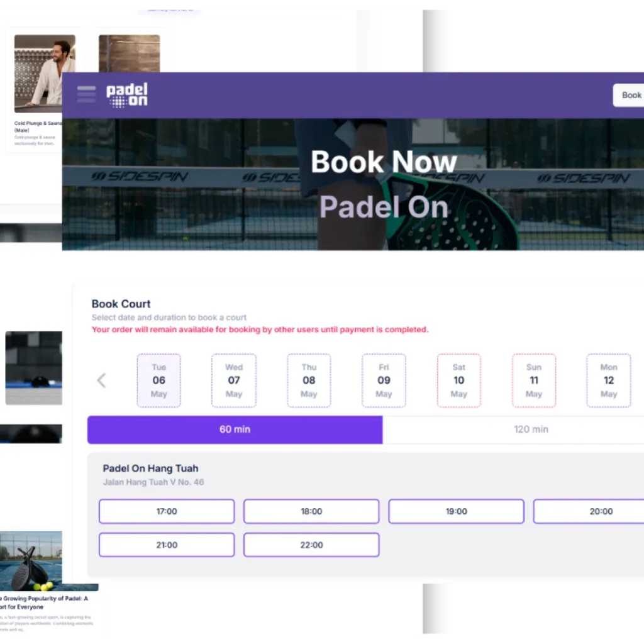Select the 19:00 time slot

coord(457,511)
